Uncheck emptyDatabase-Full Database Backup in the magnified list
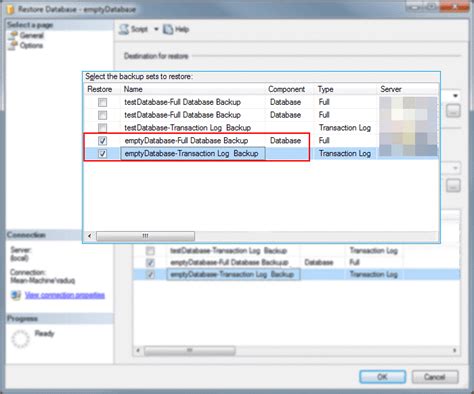This screenshot has width=474, height=394. pos(102,141)
